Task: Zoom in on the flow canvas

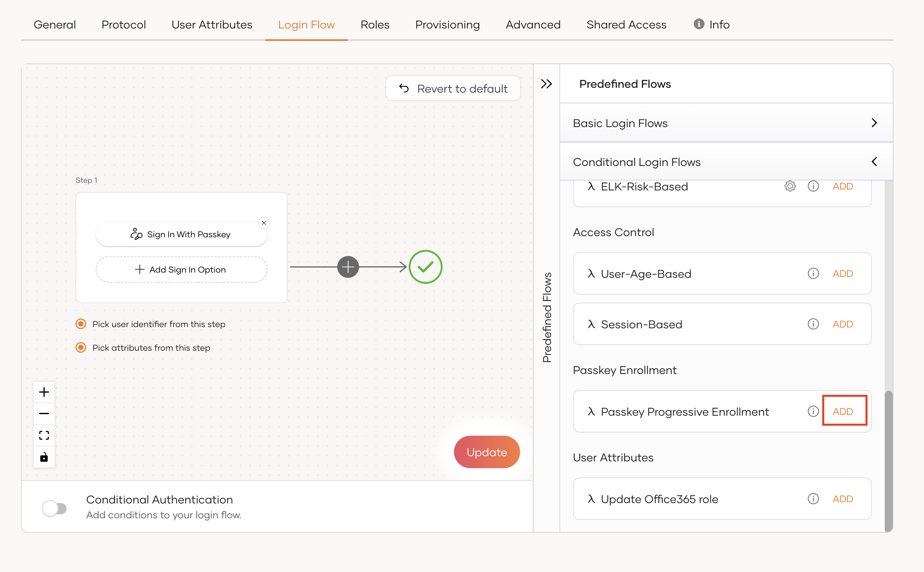Action: pyautogui.click(x=44, y=392)
